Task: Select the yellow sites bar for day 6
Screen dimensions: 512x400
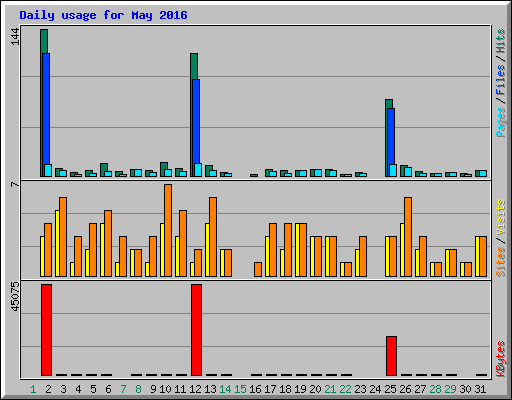Action: (102, 250)
